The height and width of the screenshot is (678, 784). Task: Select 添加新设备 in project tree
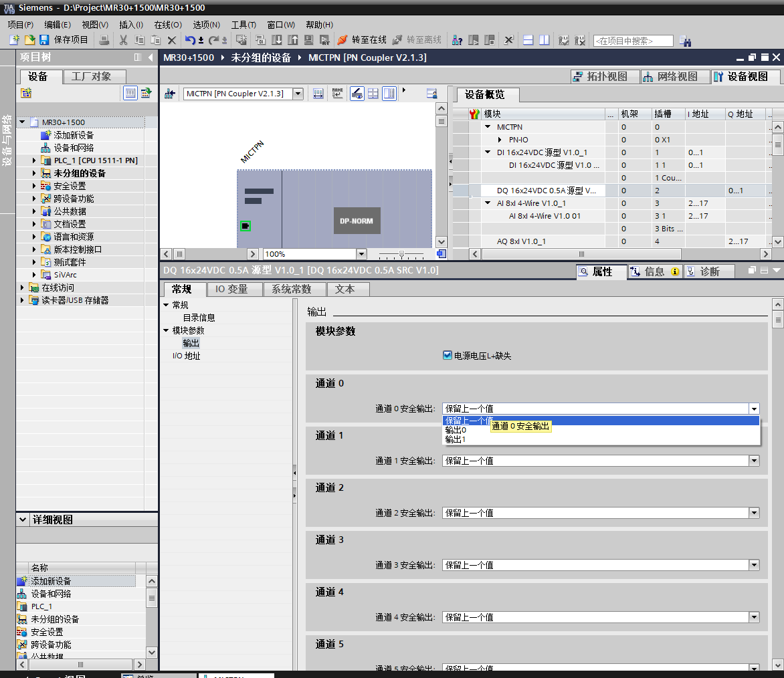click(74, 135)
